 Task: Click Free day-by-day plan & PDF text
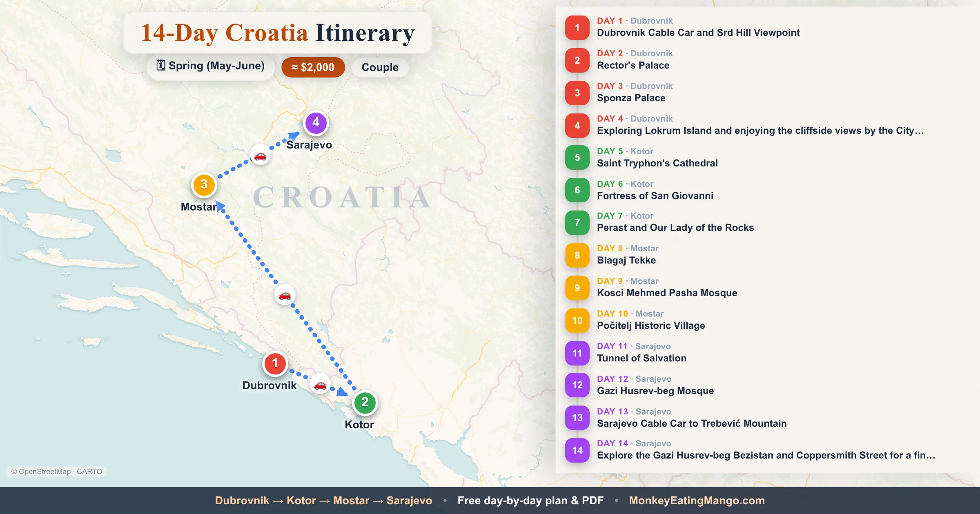pos(530,501)
